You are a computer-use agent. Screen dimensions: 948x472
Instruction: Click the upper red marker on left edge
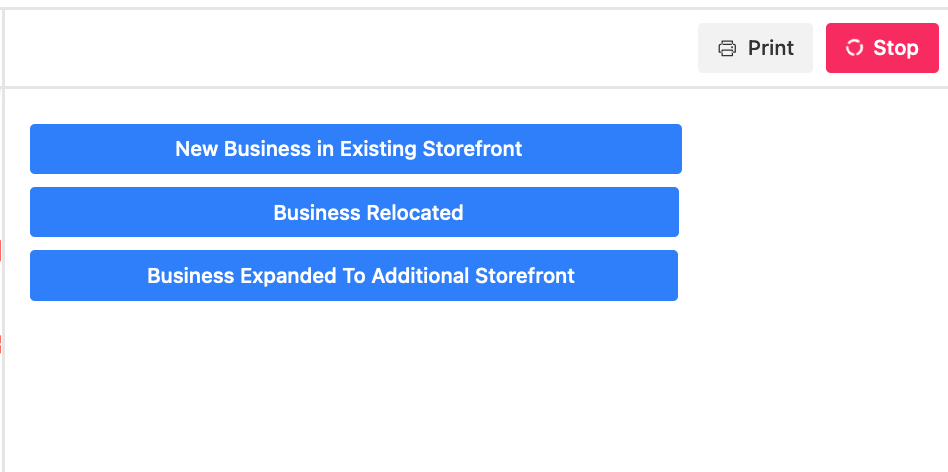(1, 251)
